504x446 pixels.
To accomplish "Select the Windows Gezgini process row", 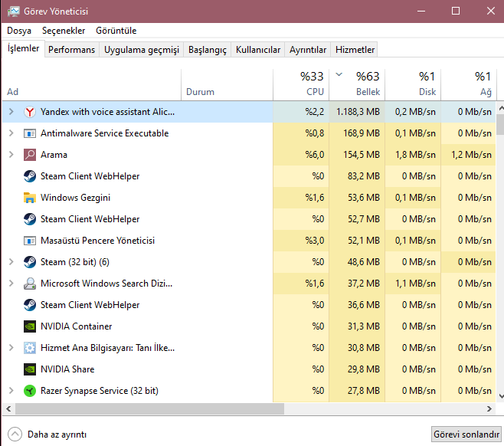I will pos(249,198).
